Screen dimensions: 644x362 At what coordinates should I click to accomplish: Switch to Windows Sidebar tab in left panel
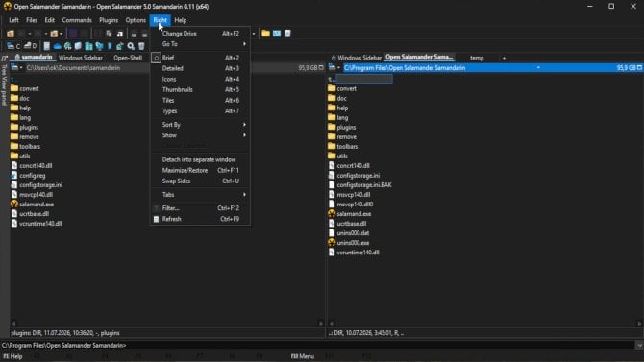pyautogui.click(x=81, y=58)
